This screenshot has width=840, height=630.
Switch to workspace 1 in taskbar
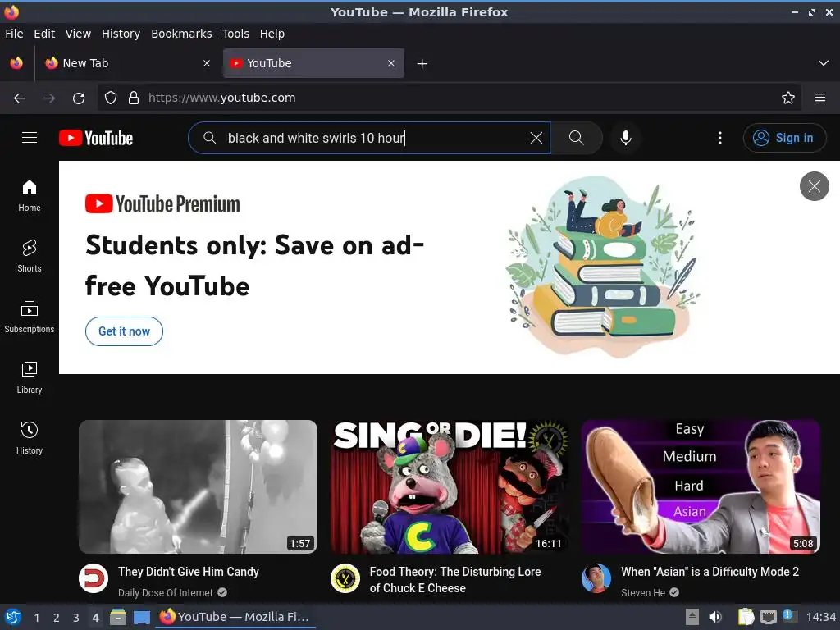(x=36, y=618)
